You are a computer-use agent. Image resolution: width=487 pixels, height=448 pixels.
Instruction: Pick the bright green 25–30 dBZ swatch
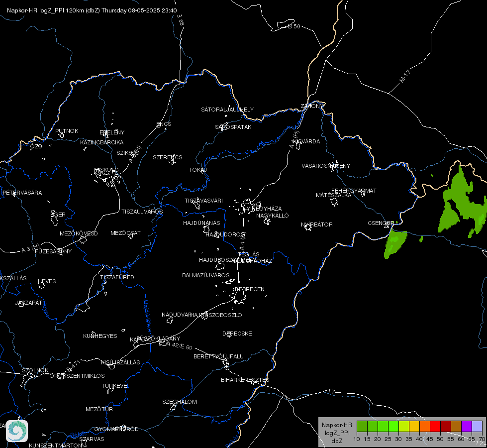tap(393, 427)
